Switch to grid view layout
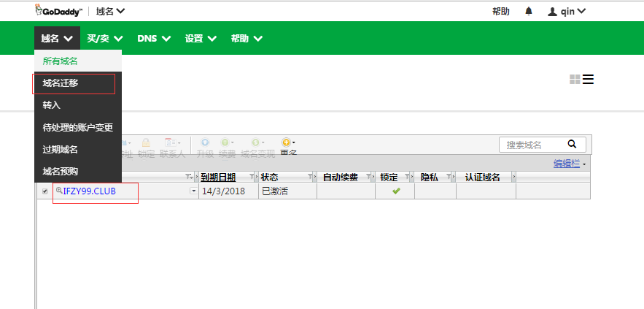644x309 pixels. point(575,79)
